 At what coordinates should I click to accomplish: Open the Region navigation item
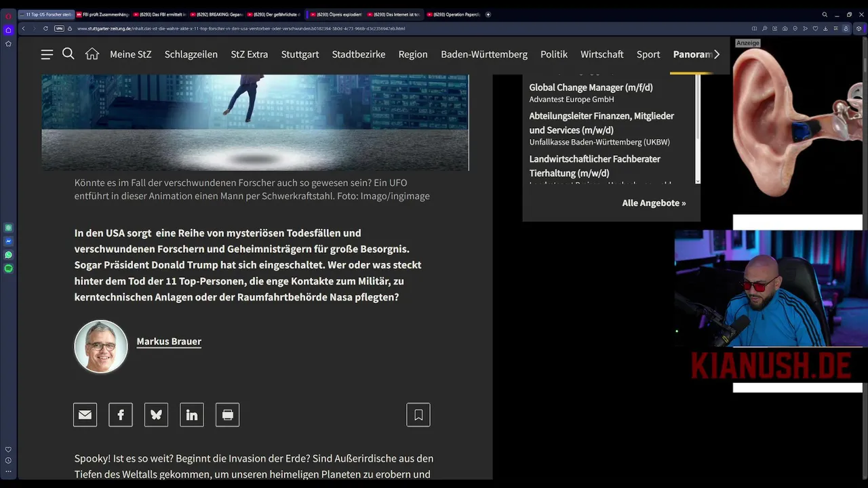point(413,54)
